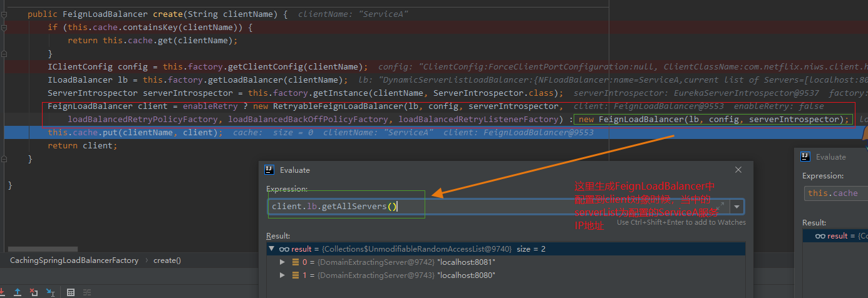Click the 'if (this.cache.containsKey(clientName))' line
The height and width of the screenshot is (298, 868).
150,27
